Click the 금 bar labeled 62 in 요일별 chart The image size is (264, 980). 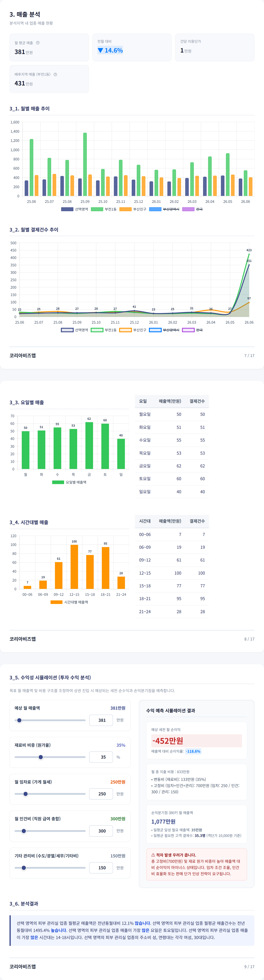(89, 445)
